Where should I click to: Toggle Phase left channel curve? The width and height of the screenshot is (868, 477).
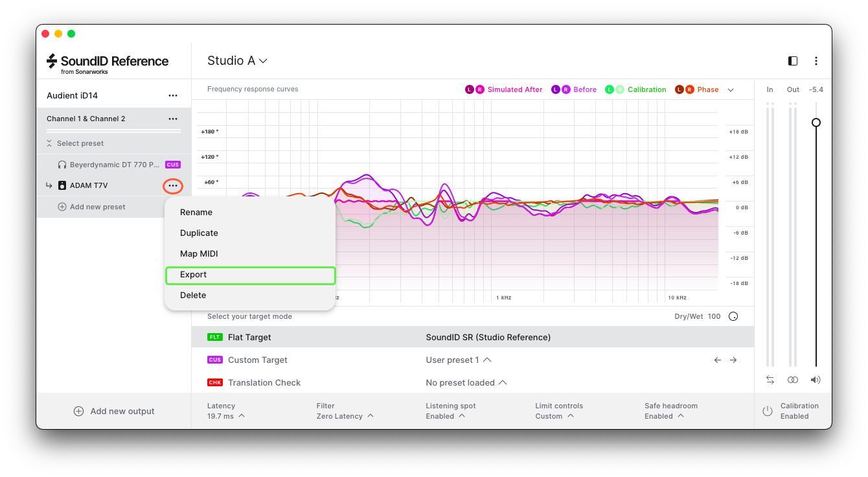680,90
